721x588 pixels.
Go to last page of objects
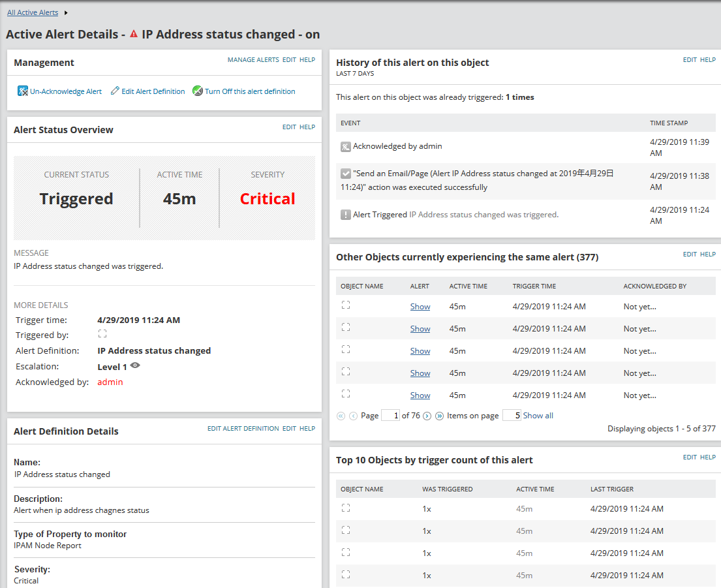(439, 416)
